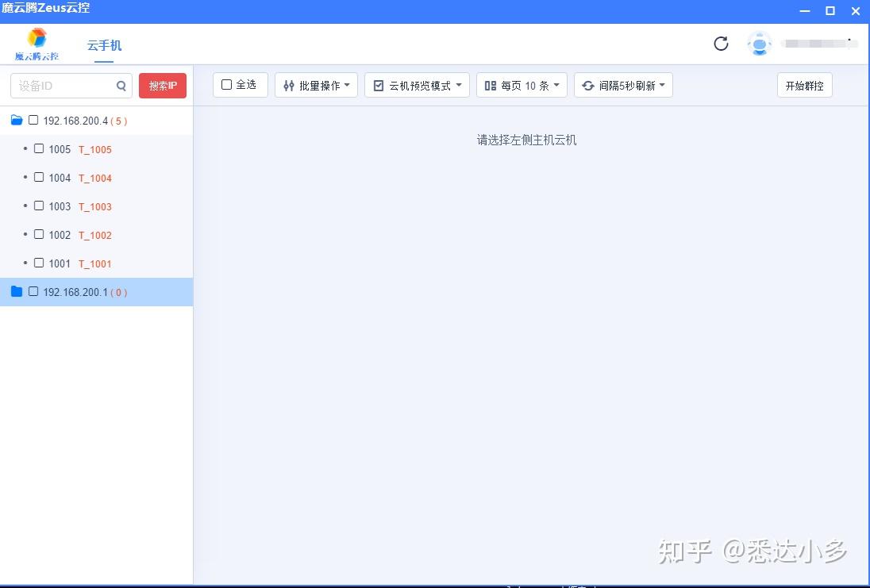
Task: Open the 云机预览模式 dropdown
Action: (x=418, y=86)
